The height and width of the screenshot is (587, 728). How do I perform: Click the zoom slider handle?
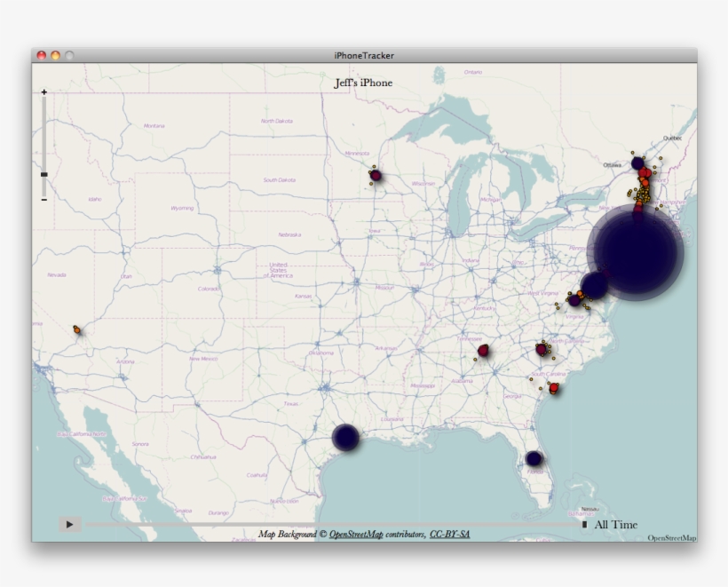pos(44,174)
